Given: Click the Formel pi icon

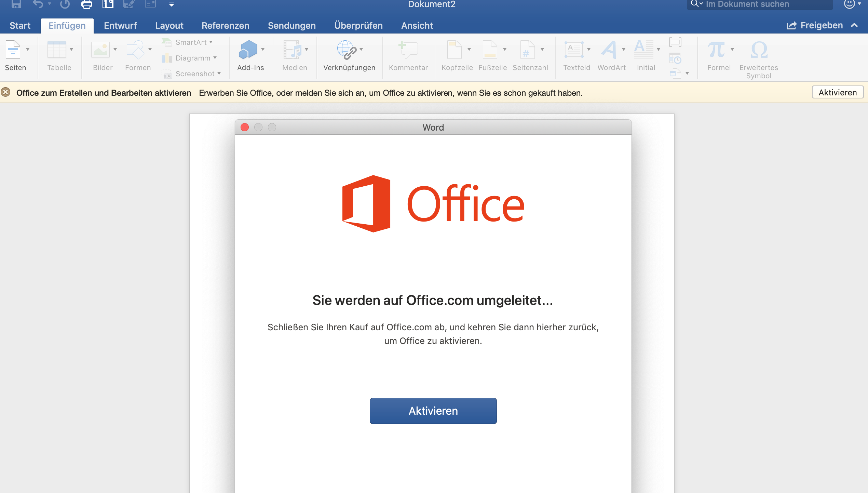Looking at the screenshot, I should click(x=716, y=50).
